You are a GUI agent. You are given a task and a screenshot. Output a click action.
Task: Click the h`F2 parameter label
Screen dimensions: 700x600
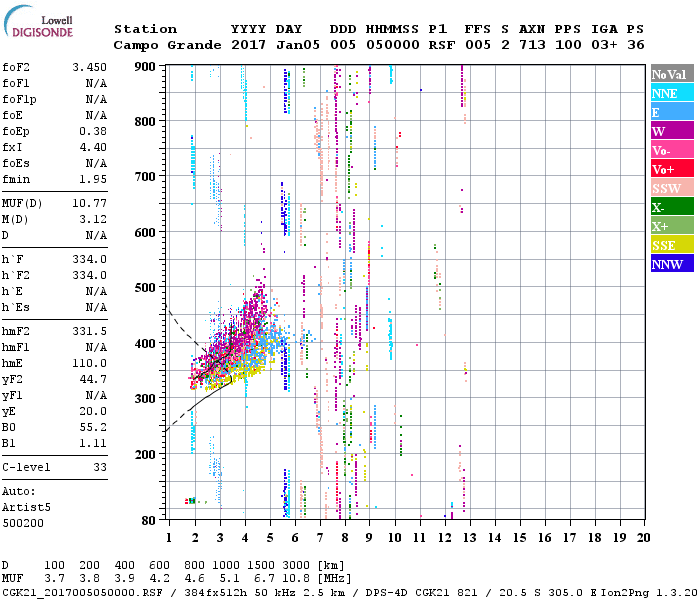click(16, 275)
